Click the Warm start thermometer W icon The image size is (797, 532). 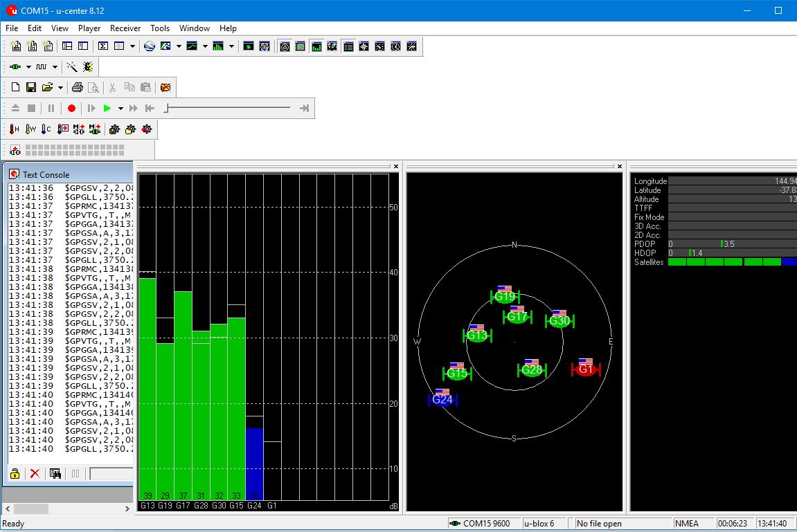[30, 129]
